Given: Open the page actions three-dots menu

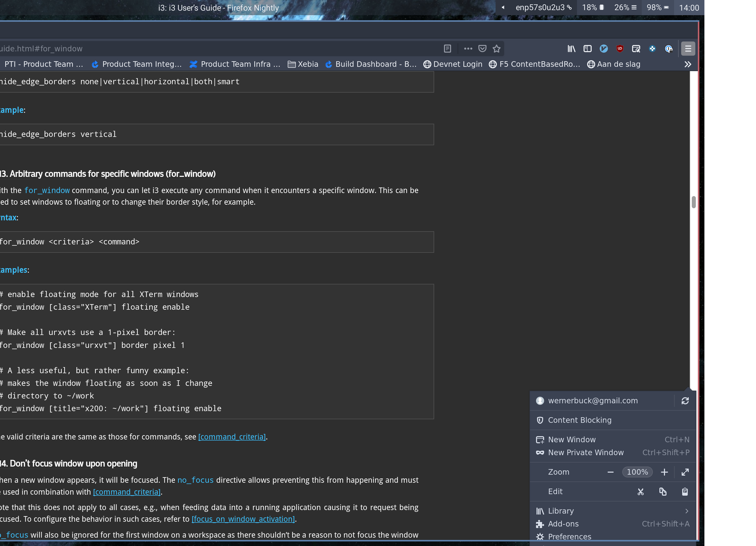Looking at the screenshot, I should [468, 49].
